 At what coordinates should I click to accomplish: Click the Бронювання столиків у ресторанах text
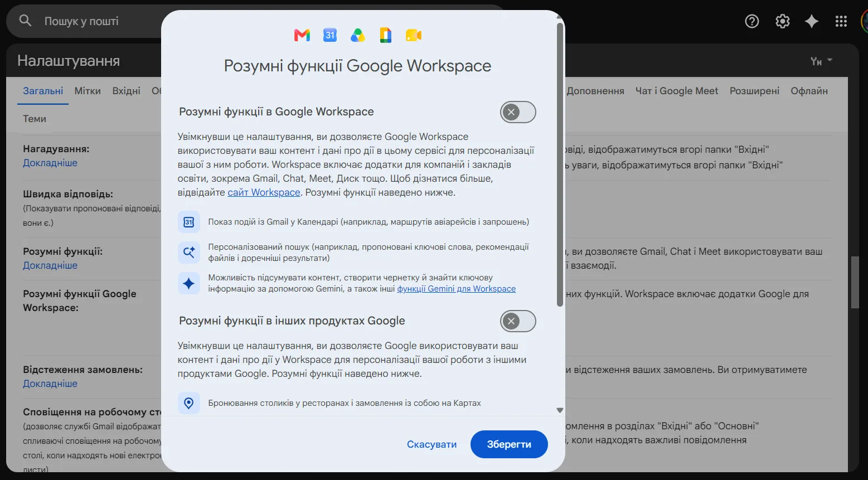[345, 403]
